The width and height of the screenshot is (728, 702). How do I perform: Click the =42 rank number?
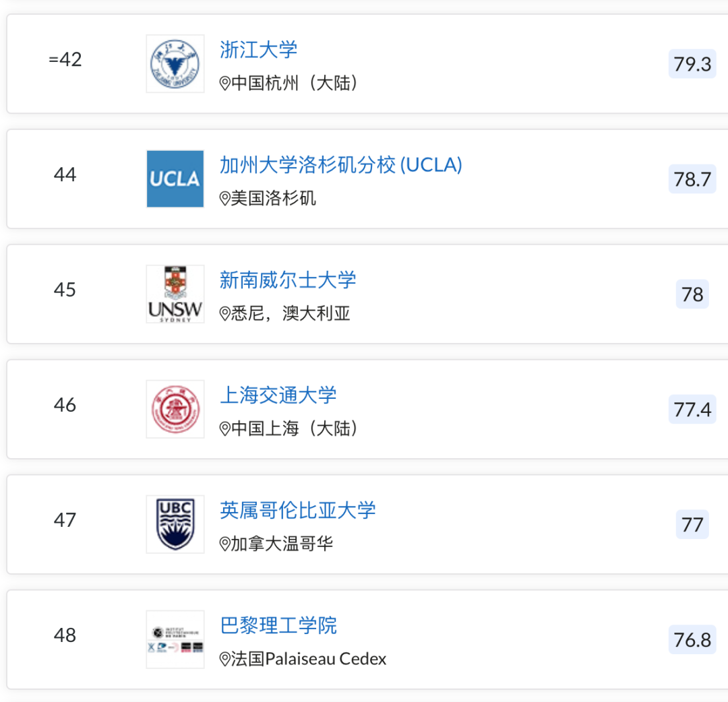[x=65, y=59]
